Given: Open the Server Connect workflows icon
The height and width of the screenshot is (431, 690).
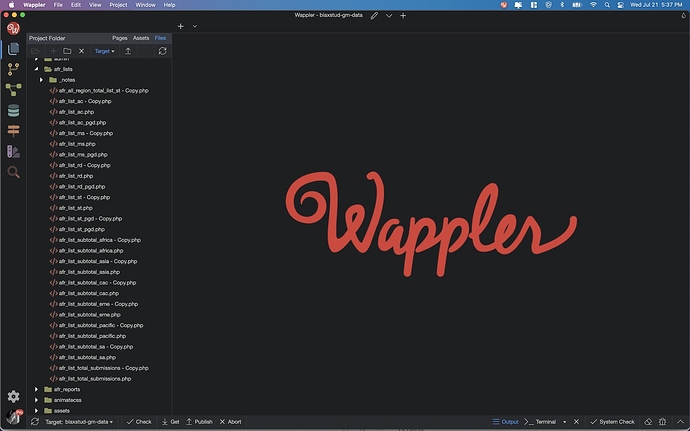Looking at the screenshot, I should click(13, 90).
